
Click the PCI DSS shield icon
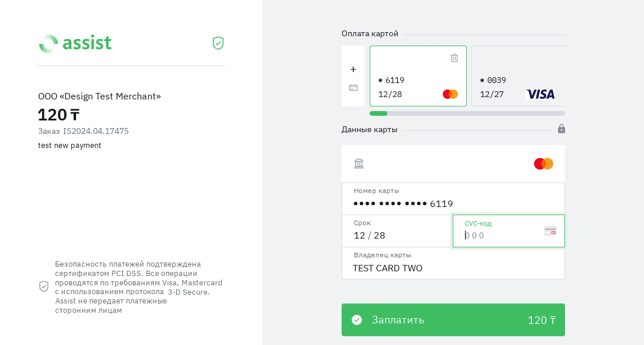pos(44,287)
